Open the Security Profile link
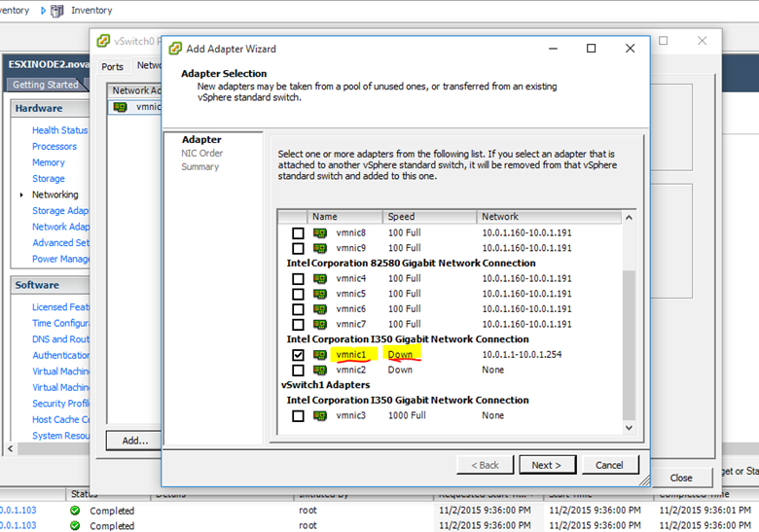This screenshot has height=532, width=759. point(60,404)
